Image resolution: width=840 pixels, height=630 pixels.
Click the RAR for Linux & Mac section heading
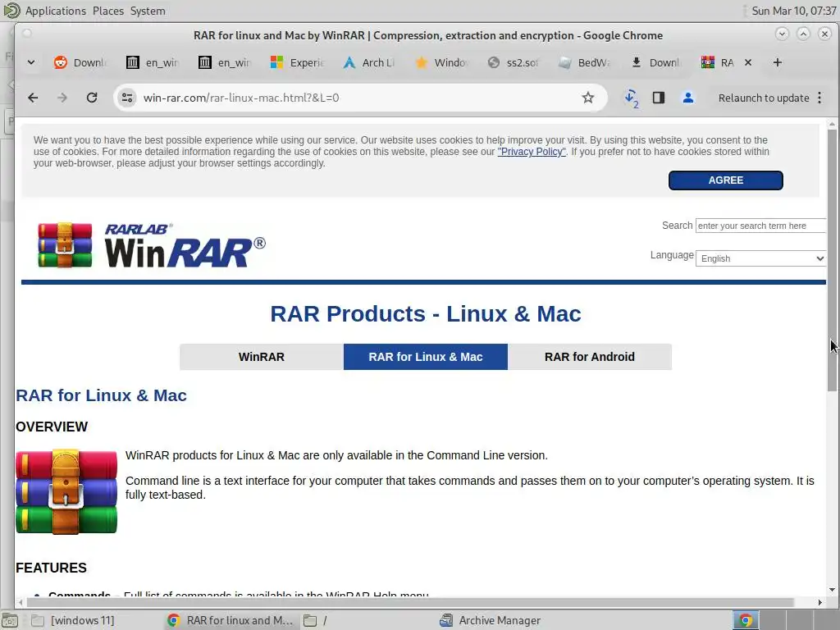101,395
